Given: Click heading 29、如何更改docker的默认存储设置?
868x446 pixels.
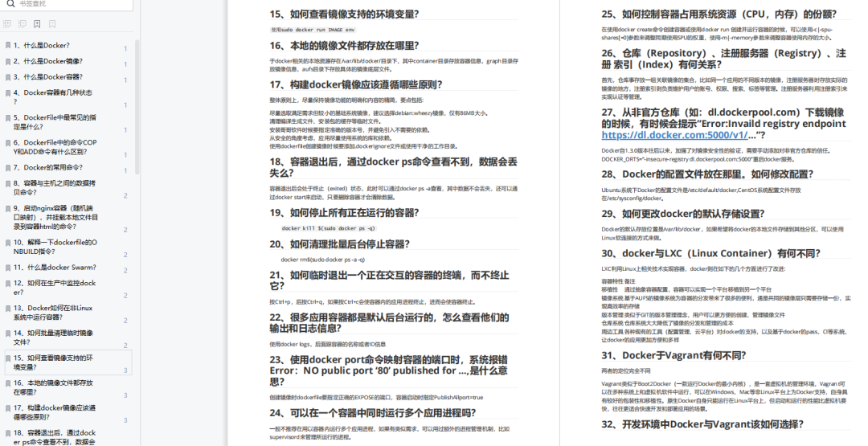Looking at the screenshot, I should (x=683, y=214).
